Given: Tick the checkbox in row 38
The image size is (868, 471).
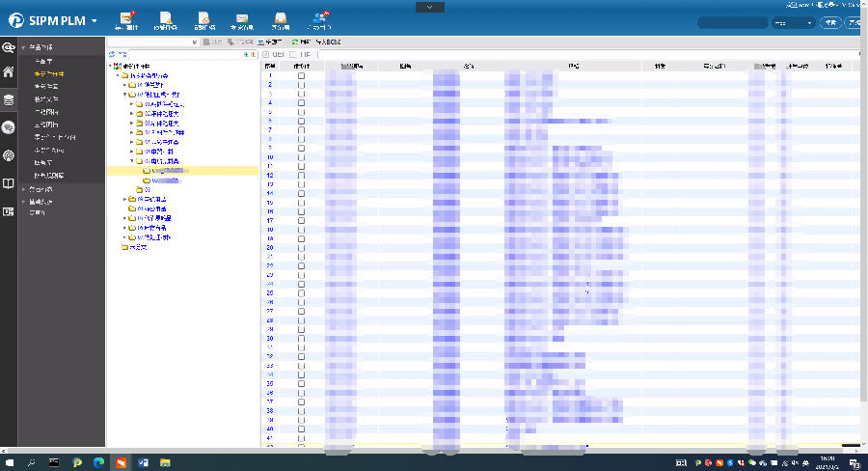Looking at the screenshot, I should (x=301, y=410).
